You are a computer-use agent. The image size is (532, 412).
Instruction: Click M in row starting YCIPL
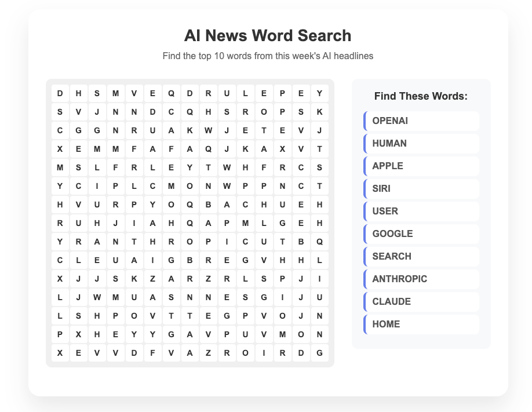pos(172,186)
